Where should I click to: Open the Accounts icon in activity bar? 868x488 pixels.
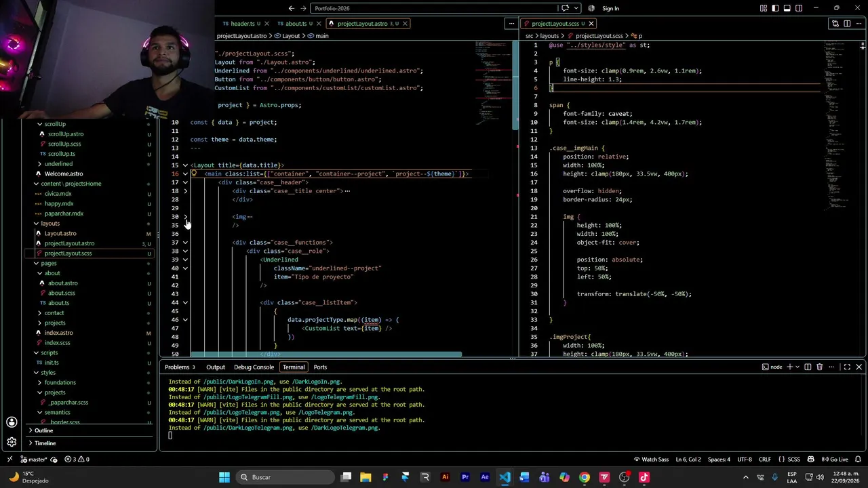(x=12, y=422)
